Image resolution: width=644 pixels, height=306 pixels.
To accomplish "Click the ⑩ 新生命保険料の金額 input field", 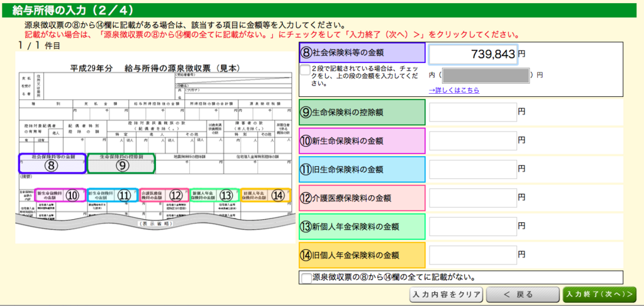I will [x=473, y=140].
